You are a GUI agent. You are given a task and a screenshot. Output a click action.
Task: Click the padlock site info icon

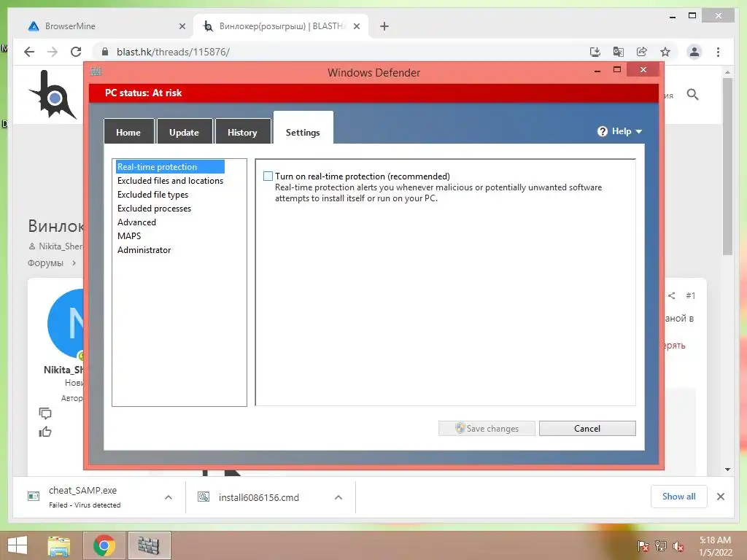[105, 52]
